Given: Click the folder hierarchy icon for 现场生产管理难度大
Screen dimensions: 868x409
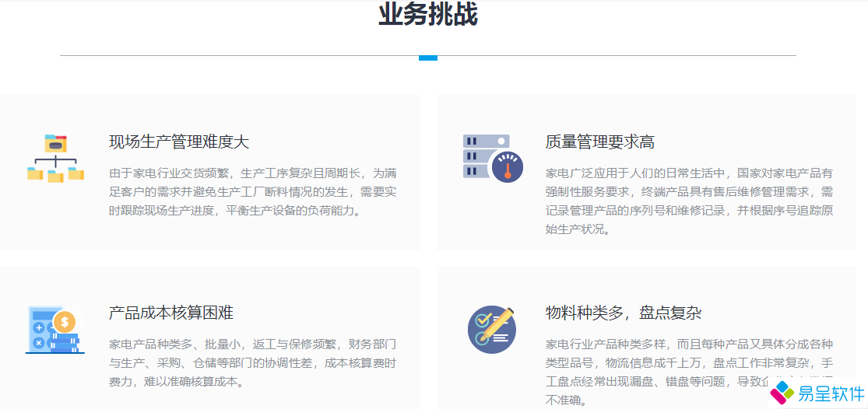Looking at the screenshot, I should point(55,158).
